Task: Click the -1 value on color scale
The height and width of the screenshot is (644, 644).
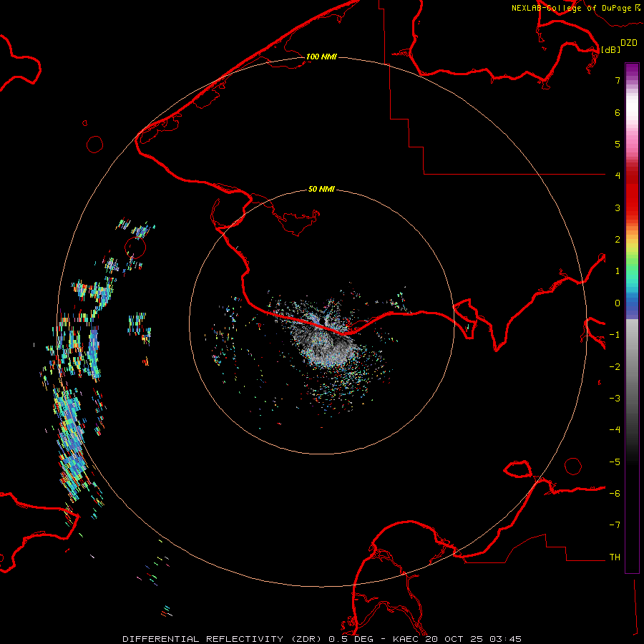Action: 615,335
